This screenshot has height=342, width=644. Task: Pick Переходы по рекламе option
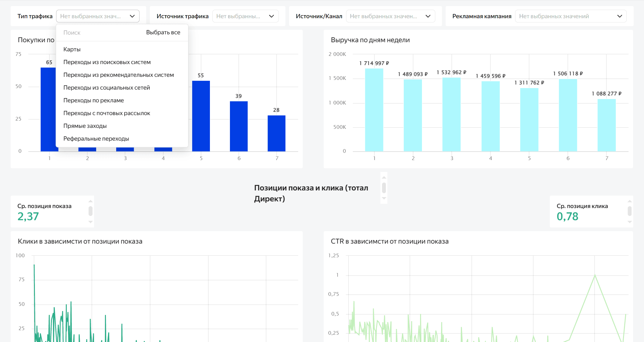[x=93, y=100]
